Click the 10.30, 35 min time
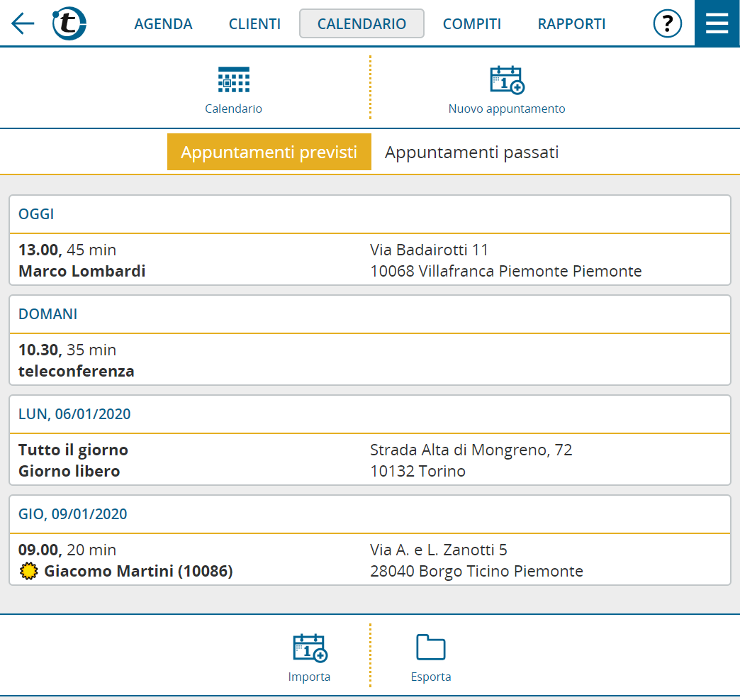Screen dimensions: 740x700 coord(67,350)
